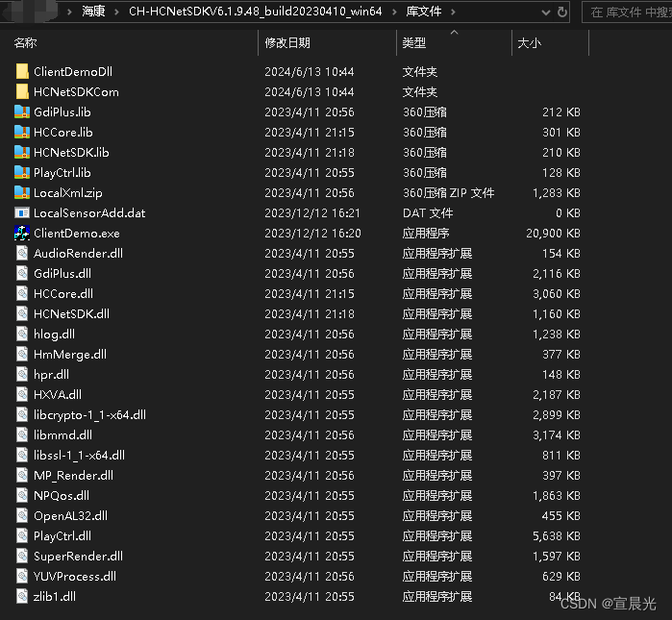Select the HmMerge.dll file icon
Image resolution: width=672 pixels, height=620 pixels.
point(22,354)
